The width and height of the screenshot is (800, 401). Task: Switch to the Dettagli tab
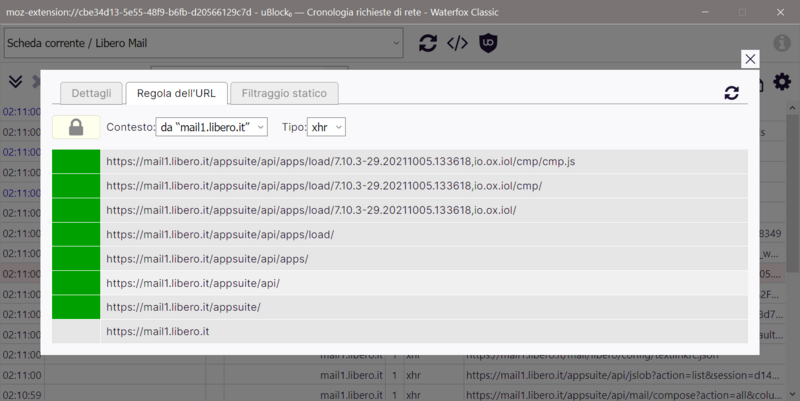91,93
